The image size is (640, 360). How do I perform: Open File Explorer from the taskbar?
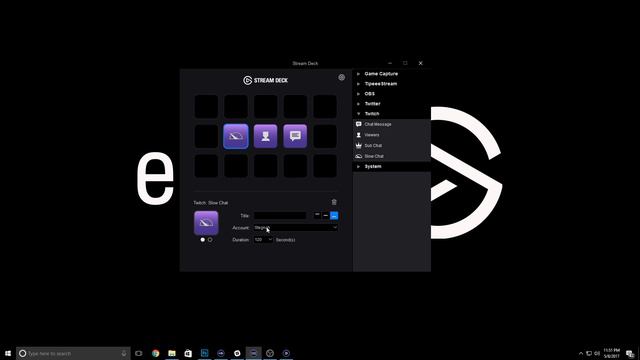(172, 353)
